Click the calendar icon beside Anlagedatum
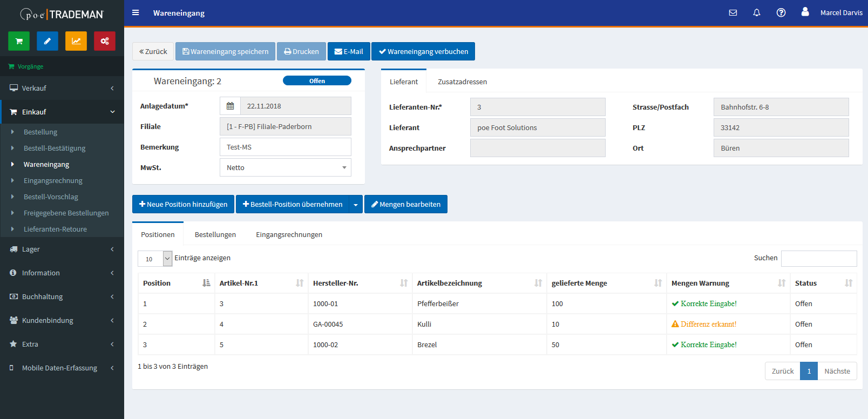The width and height of the screenshot is (868, 419). 230,106
